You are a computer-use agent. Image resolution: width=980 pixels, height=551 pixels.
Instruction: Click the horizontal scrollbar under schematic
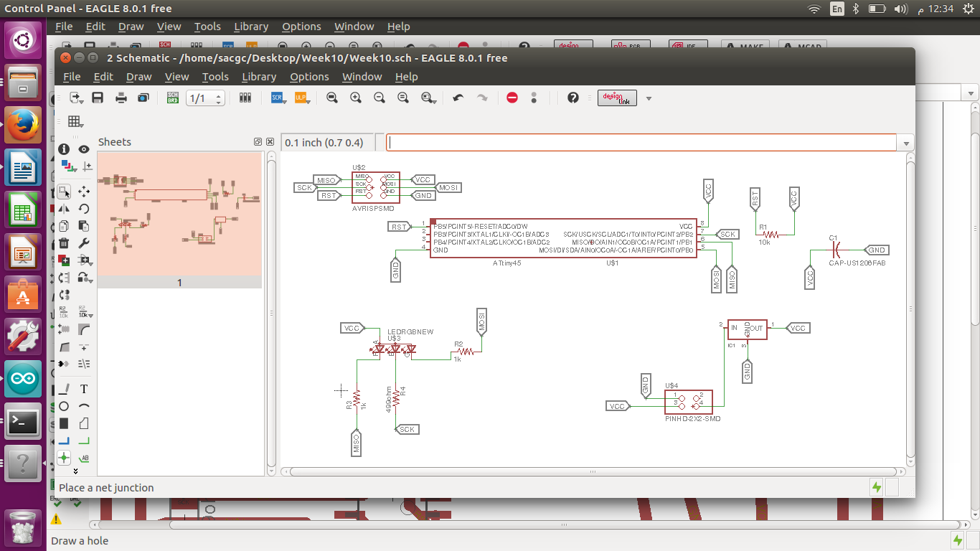(593, 472)
